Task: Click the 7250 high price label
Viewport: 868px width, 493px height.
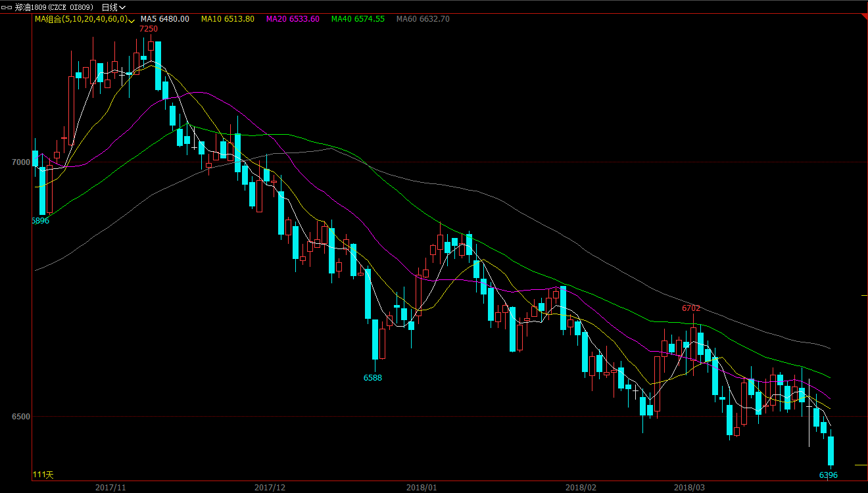Action: coord(149,29)
